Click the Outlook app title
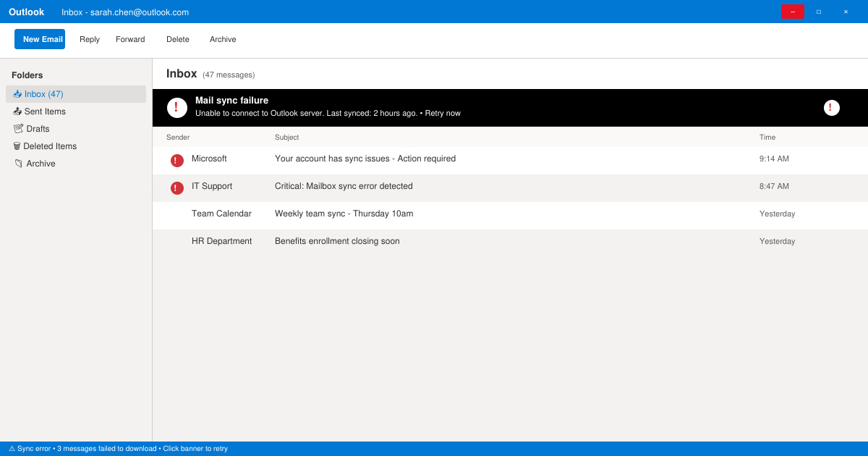 pyautogui.click(x=26, y=12)
